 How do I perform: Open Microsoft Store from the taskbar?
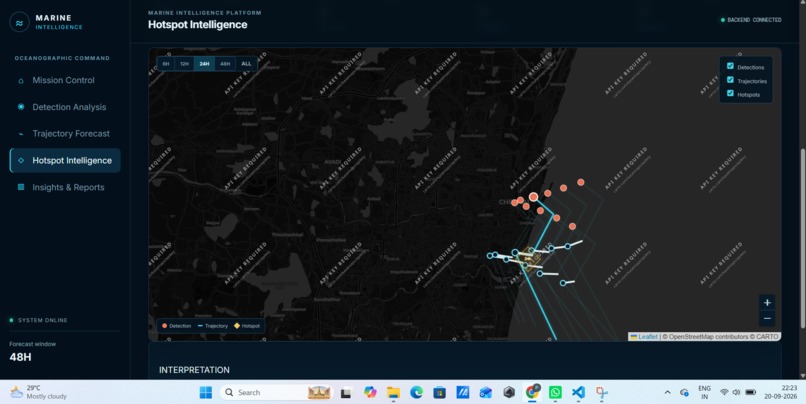(x=439, y=393)
